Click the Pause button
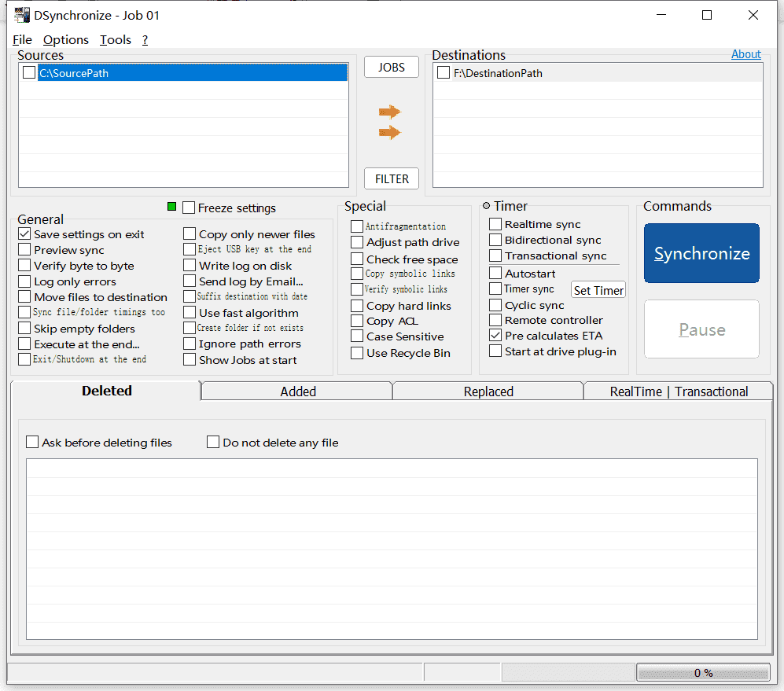The width and height of the screenshot is (784, 691). click(701, 329)
